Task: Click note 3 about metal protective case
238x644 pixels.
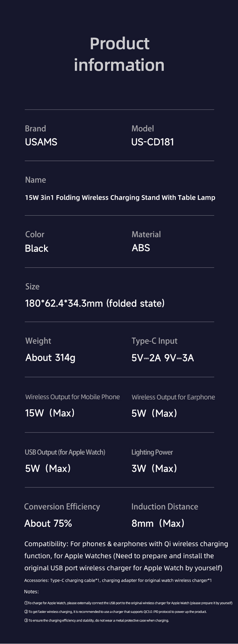Action: pos(97,620)
